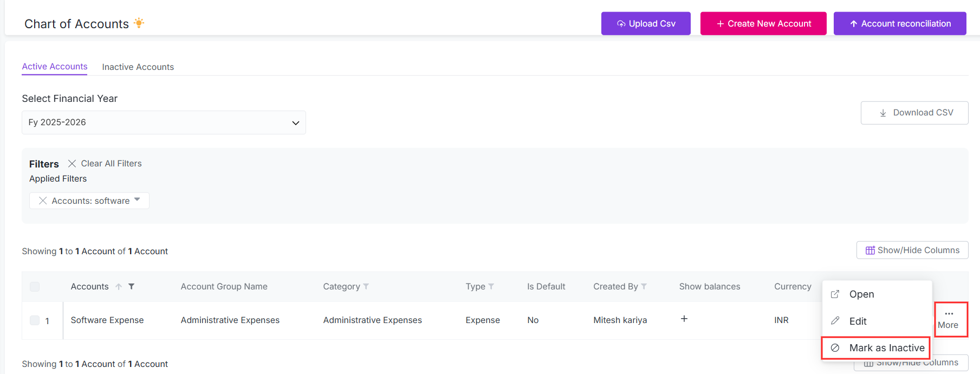The image size is (980, 374).
Task: Open the Accounts column filter funnel
Action: [131, 287]
